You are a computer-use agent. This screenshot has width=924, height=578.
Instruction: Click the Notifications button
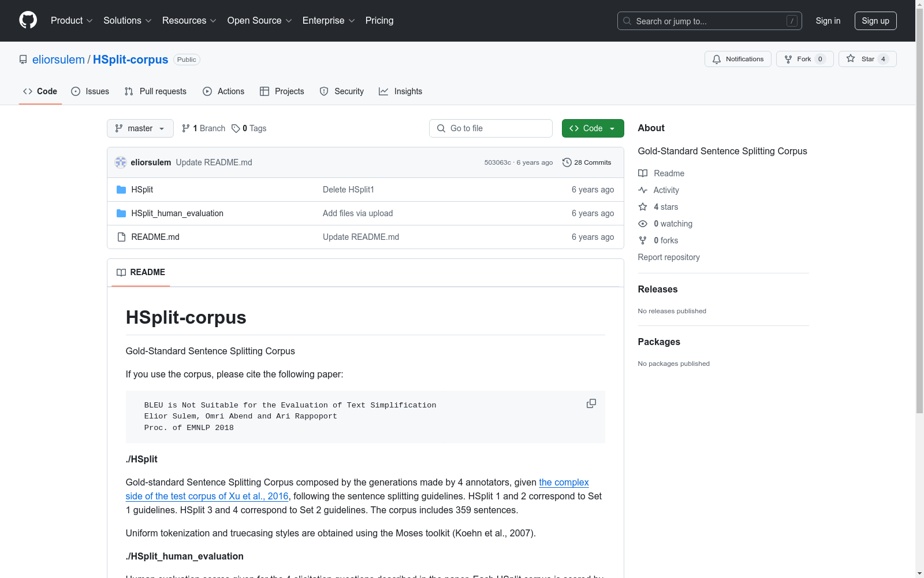pyautogui.click(x=738, y=59)
